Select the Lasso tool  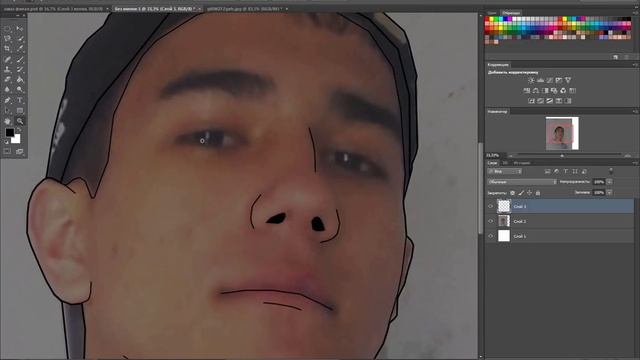coord(7,39)
